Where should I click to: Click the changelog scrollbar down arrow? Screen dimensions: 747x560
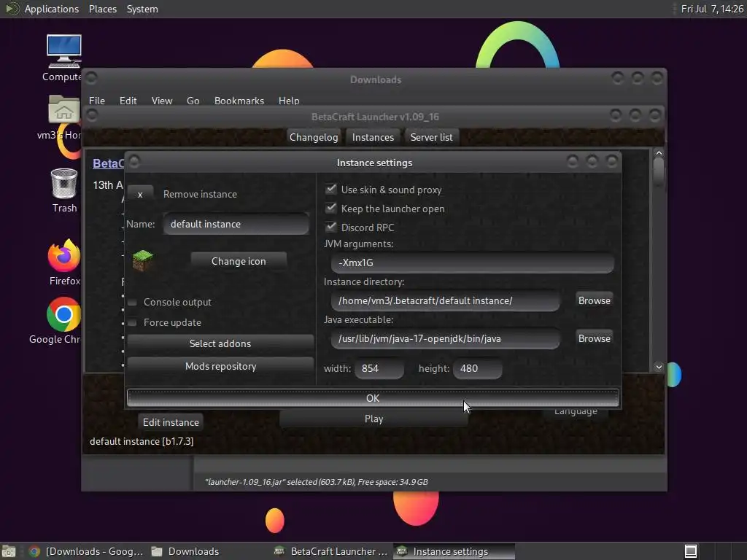(659, 367)
